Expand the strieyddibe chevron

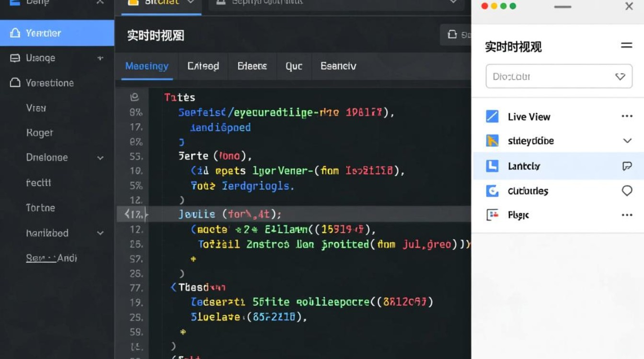[626, 141]
